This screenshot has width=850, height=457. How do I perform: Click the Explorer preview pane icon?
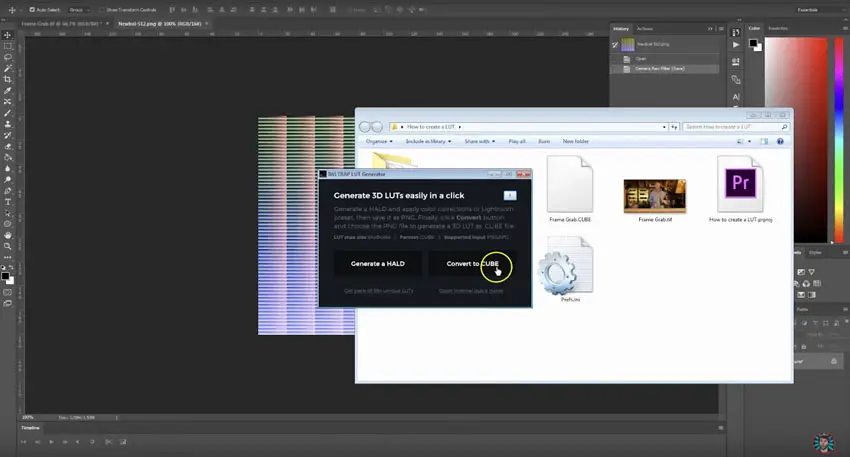pyautogui.click(x=764, y=141)
